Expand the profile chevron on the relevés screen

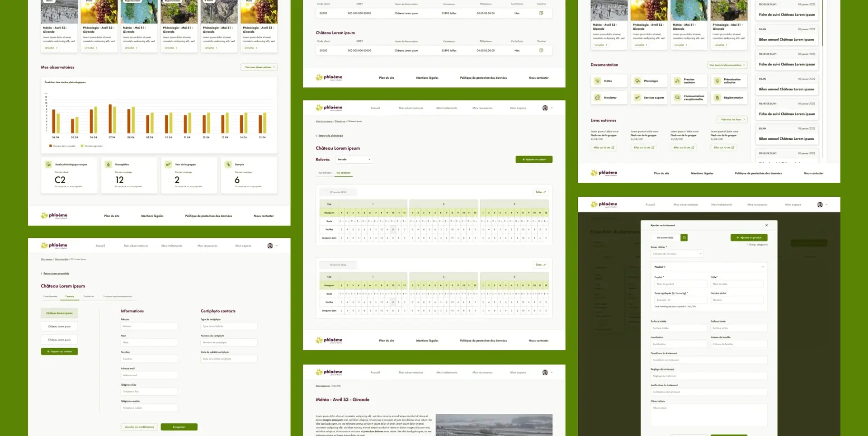[552, 108]
